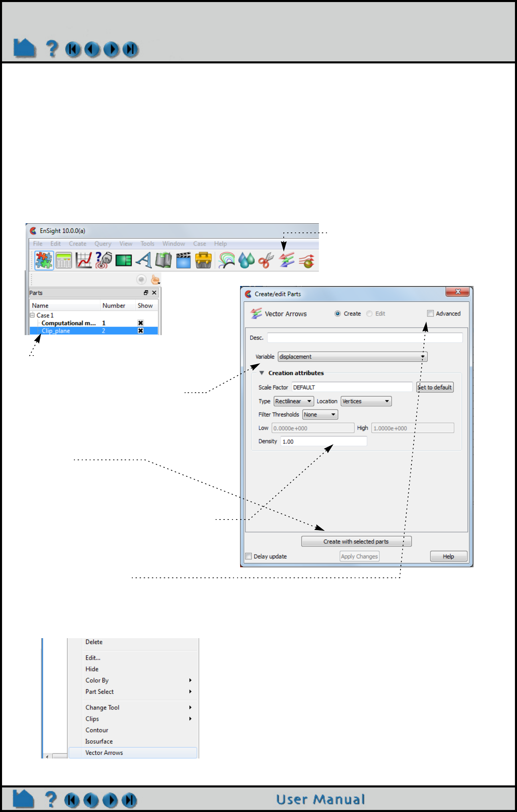Go to previous page using footer navigation

[91, 800]
